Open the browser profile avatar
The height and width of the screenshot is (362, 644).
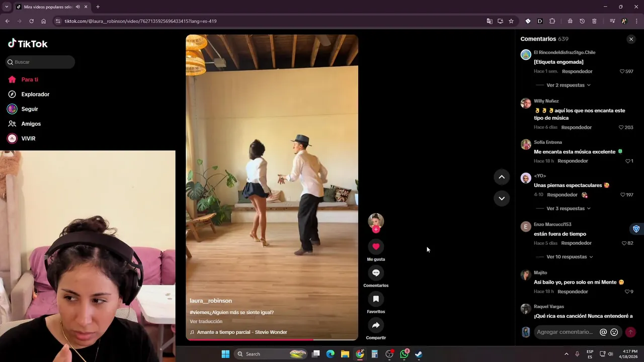(624, 21)
